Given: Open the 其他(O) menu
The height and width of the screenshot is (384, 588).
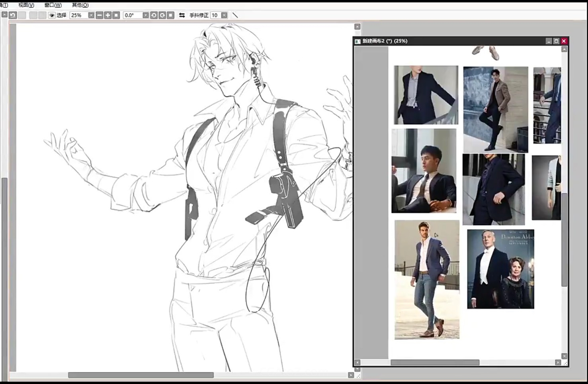Looking at the screenshot, I should [x=80, y=5].
